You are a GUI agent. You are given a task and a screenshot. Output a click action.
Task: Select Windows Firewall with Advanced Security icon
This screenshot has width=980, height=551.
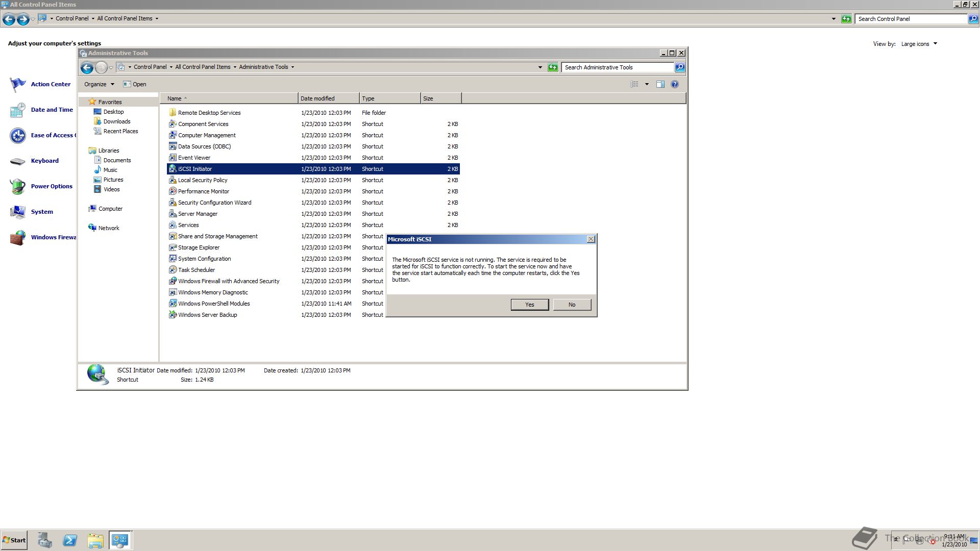tap(173, 281)
